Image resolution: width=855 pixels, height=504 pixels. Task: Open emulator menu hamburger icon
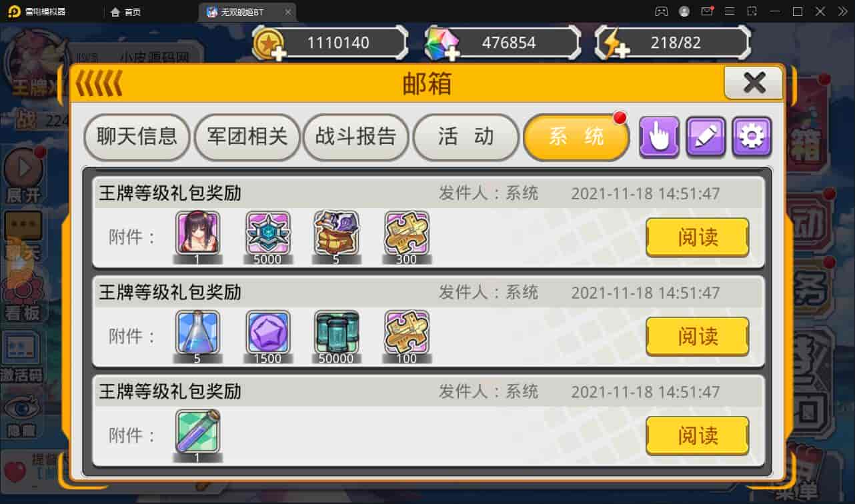click(x=730, y=11)
